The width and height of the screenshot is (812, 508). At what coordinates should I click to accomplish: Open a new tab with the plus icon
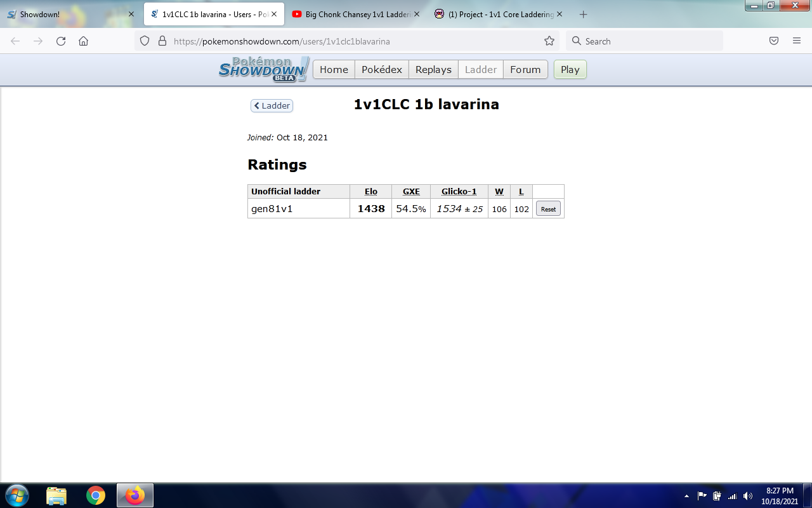[584, 14]
